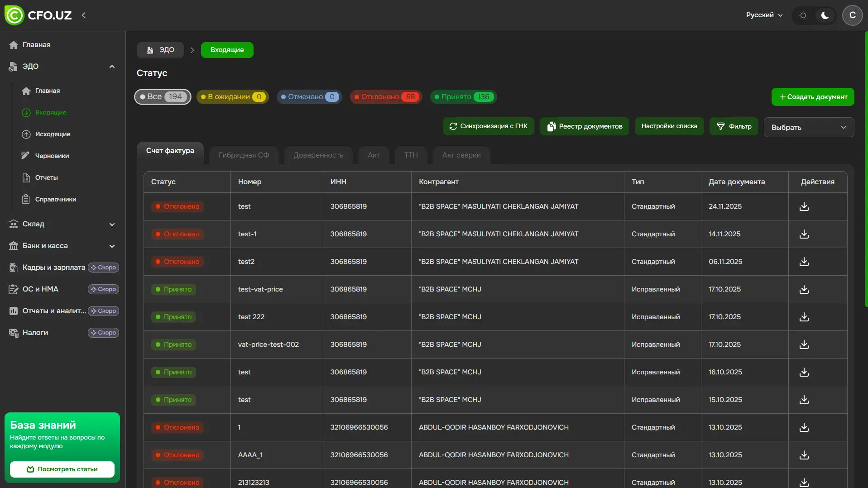This screenshot has width=868, height=488.
Task: Open the Русский language dropdown
Action: point(764,15)
